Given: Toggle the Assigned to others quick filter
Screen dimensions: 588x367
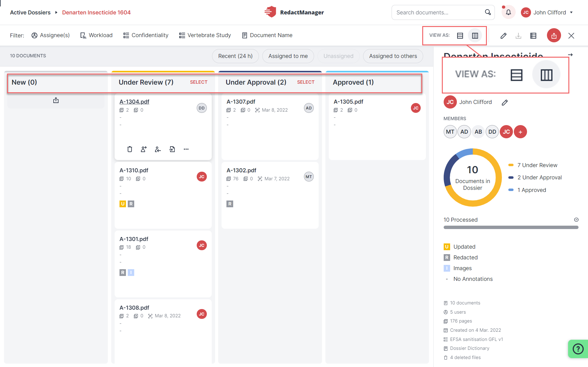Looking at the screenshot, I should 393,56.
